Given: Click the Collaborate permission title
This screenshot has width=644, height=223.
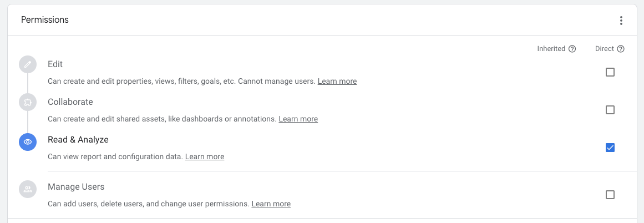Looking at the screenshot, I should pos(70,102).
